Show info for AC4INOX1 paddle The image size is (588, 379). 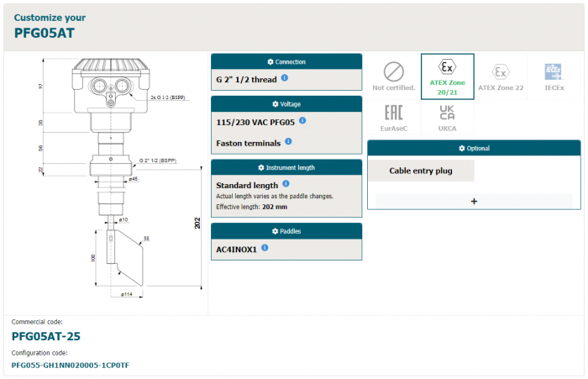(265, 248)
